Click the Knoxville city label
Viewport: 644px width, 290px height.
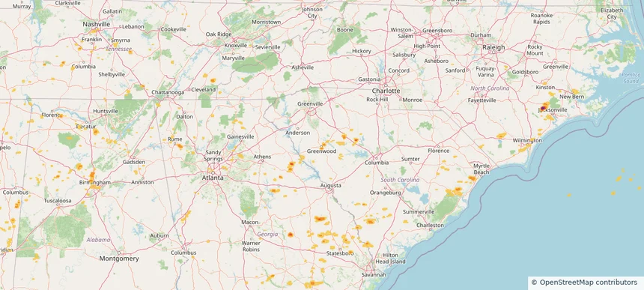pos(235,45)
